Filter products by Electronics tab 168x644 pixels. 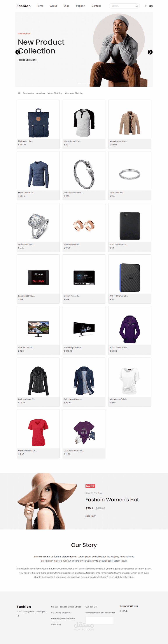pyautogui.click(x=28, y=93)
